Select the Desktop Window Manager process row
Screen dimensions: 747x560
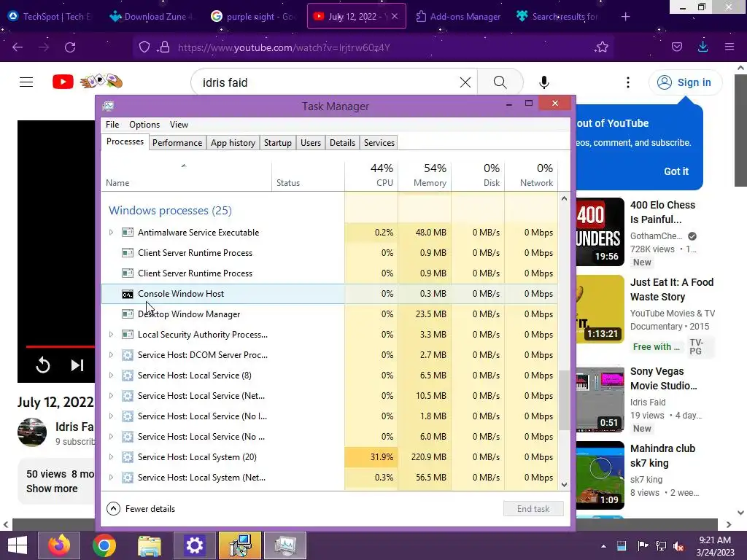coord(330,314)
